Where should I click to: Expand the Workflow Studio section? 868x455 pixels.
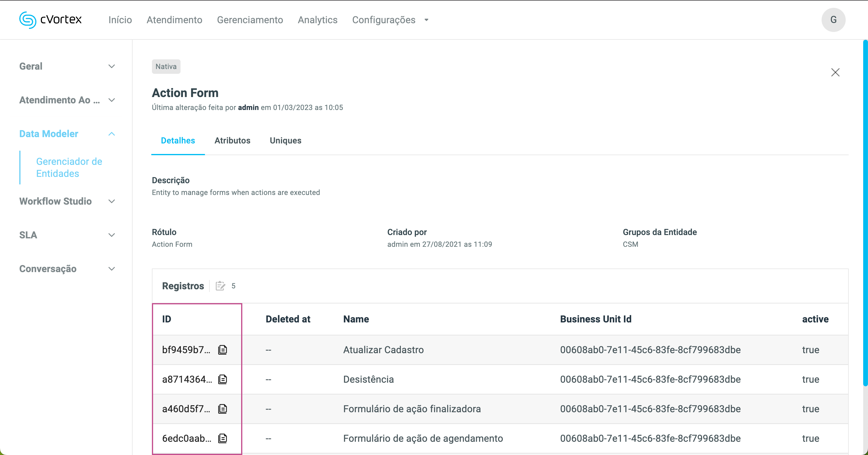click(112, 201)
